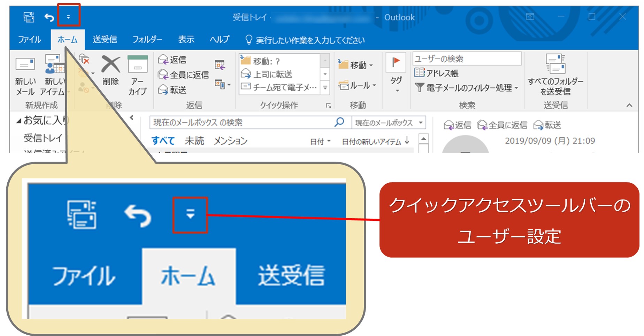The image size is (644, 336).
Task: Select the ホーム ribbon tab
Action: (67, 39)
